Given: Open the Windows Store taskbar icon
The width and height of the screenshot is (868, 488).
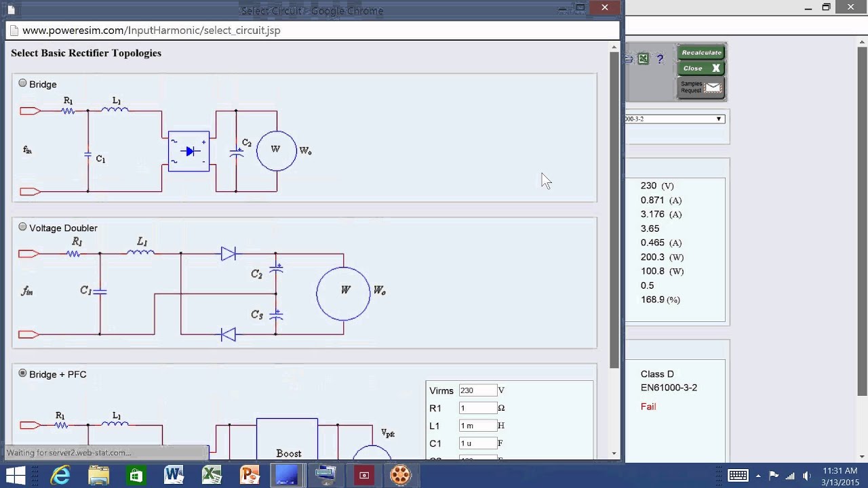Looking at the screenshot, I should pyautogui.click(x=136, y=475).
